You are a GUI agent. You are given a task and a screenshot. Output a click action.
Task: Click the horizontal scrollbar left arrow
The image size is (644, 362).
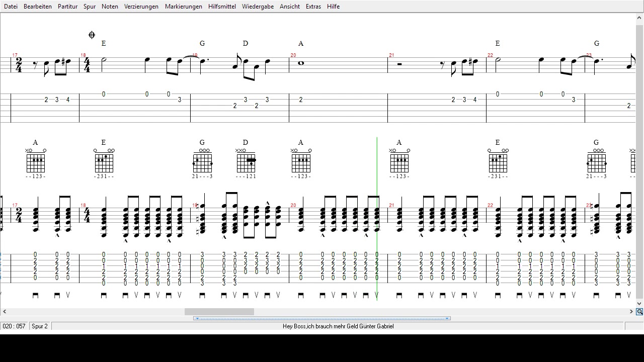(4, 312)
